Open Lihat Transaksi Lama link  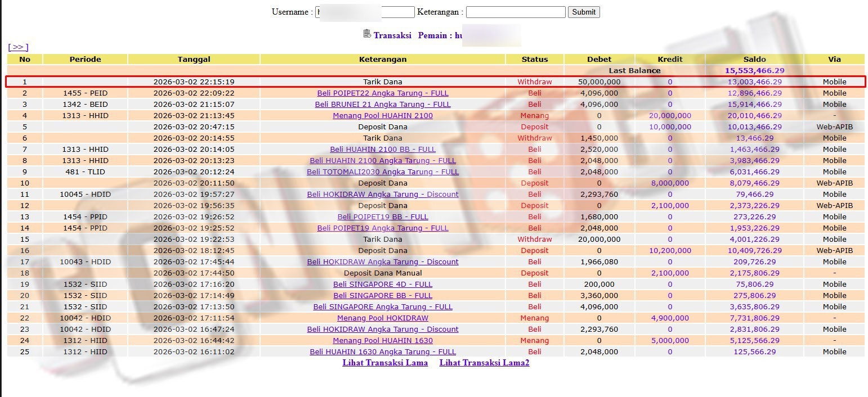(385, 363)
